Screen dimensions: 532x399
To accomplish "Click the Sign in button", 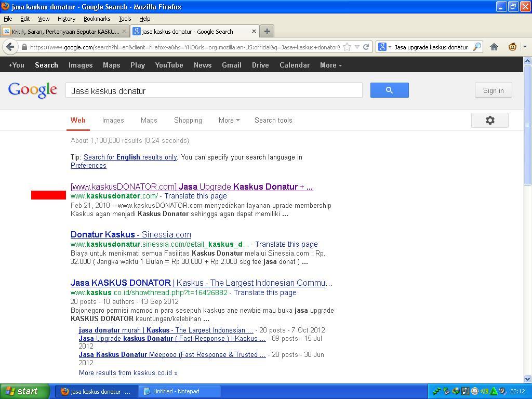I will [x=493, y=90].
